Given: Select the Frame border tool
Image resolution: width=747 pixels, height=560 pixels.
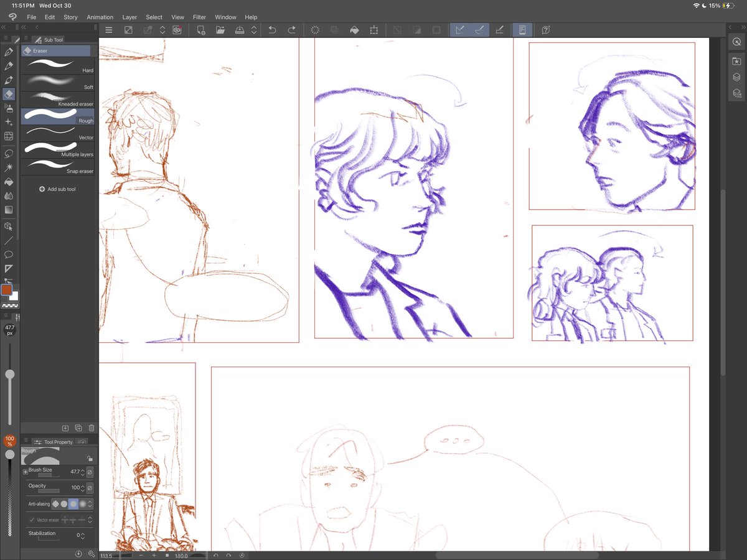Looking at the screenshot, I should 9,269.
